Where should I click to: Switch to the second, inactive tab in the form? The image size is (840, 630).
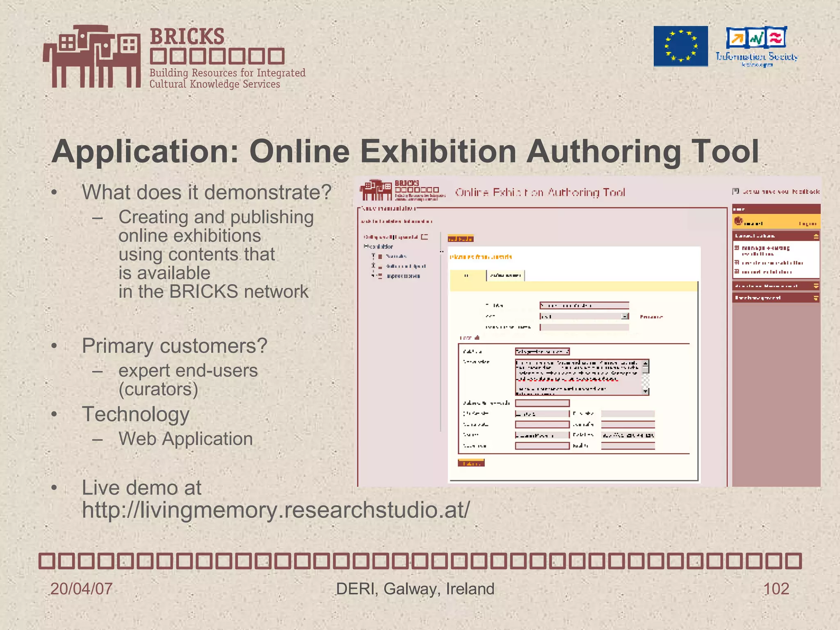click(505, 276)
